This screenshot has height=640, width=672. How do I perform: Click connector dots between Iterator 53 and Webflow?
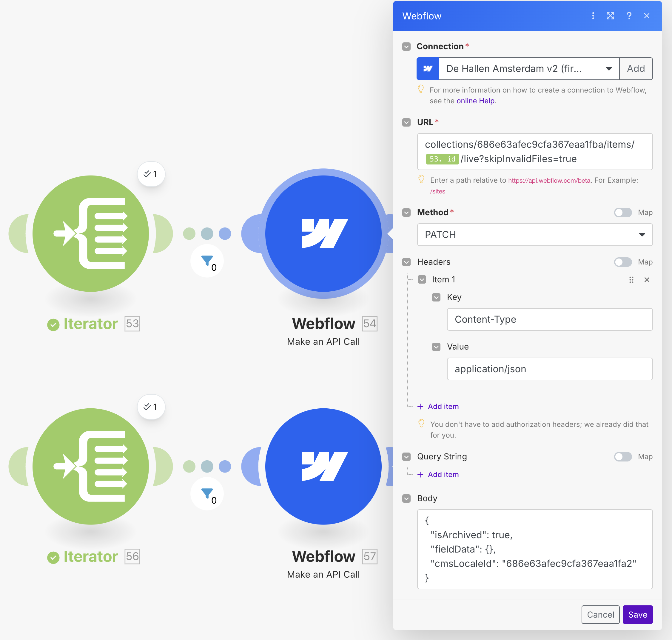(207, 234)
